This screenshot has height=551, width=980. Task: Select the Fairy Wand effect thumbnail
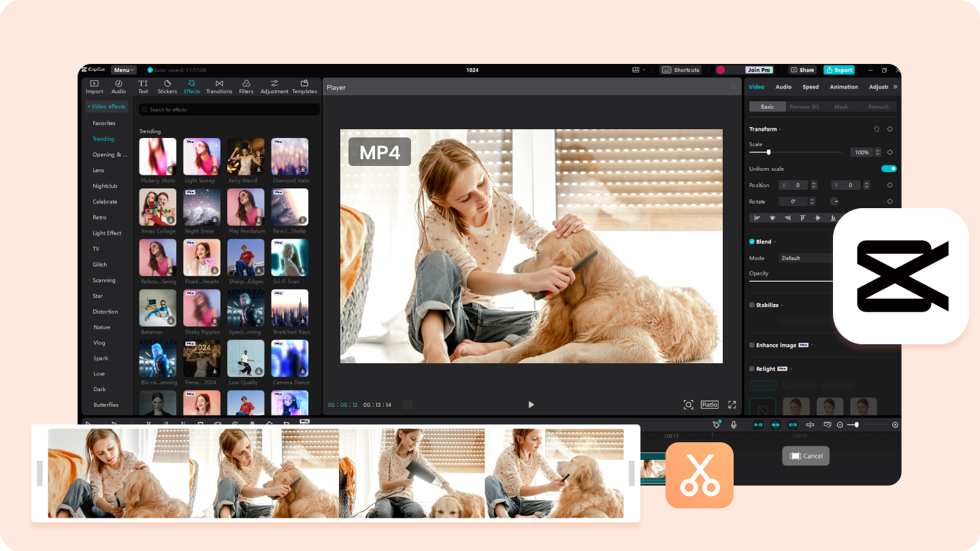(x=246, y=157)
